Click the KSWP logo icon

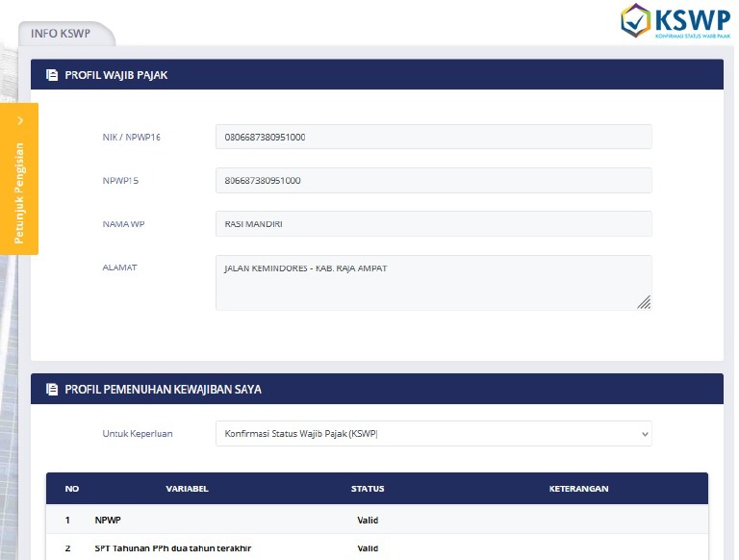click(635, 20)
